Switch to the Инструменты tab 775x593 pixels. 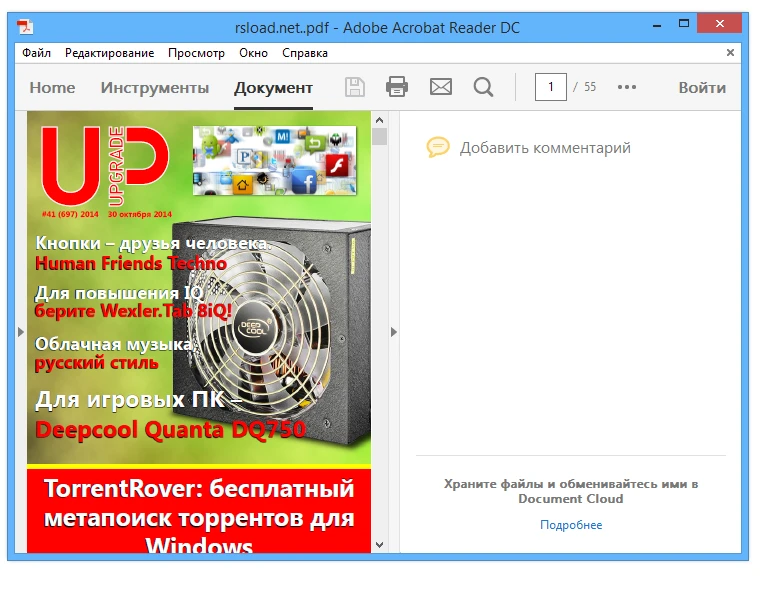click(155, 87)
